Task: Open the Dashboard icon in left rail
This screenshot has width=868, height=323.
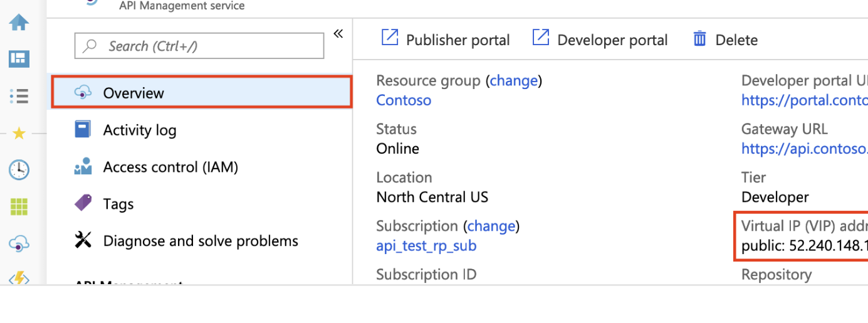Action: click(x=19, y=59)
